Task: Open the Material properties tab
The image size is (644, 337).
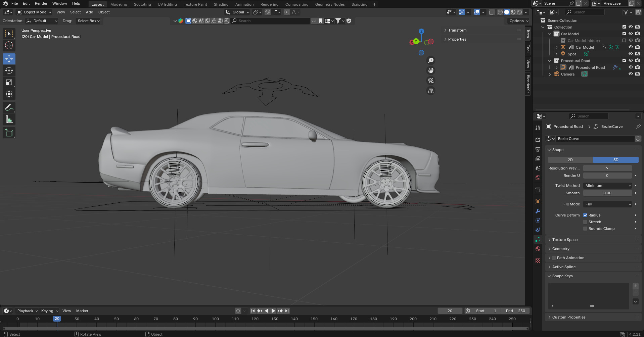Action: (538, 249)
